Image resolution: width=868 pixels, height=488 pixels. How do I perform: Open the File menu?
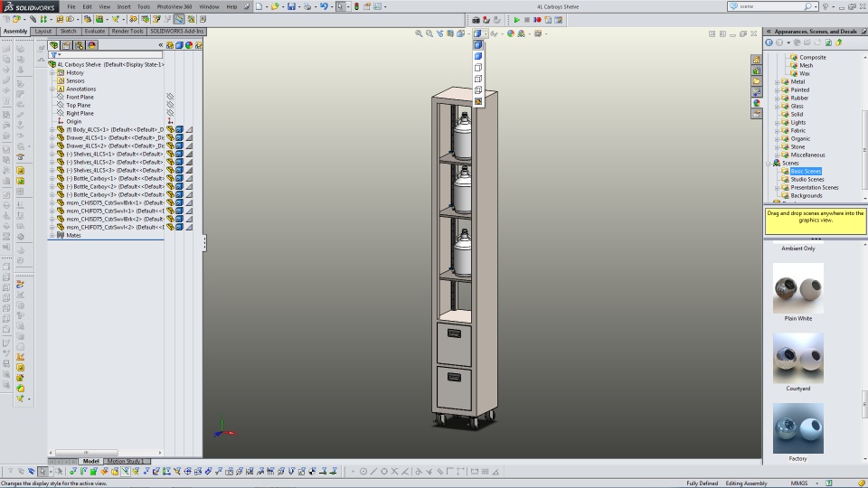pos(71,6)
